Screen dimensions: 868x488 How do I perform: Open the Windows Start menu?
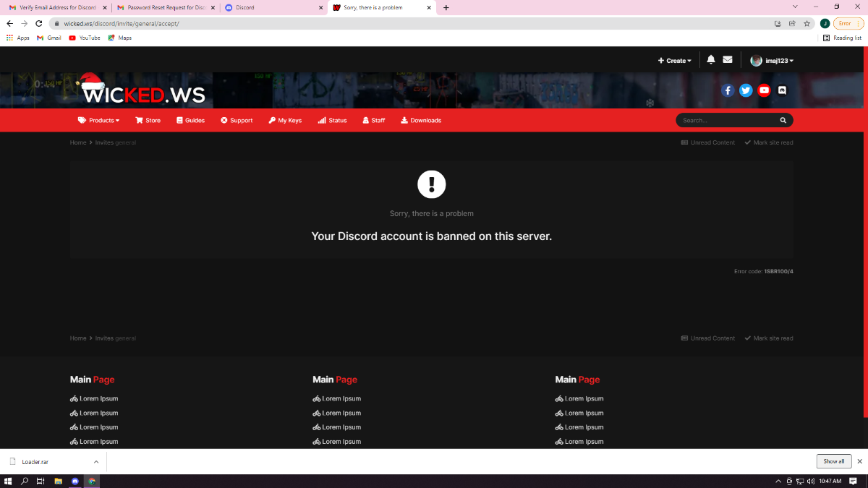pos(9,481)
